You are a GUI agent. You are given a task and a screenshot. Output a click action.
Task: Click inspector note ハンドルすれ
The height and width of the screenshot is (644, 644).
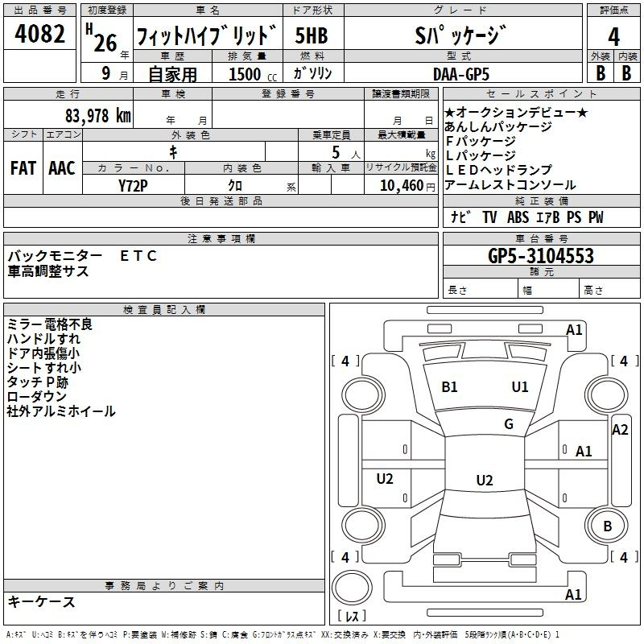pyautogui.click(x=43, y=339)
